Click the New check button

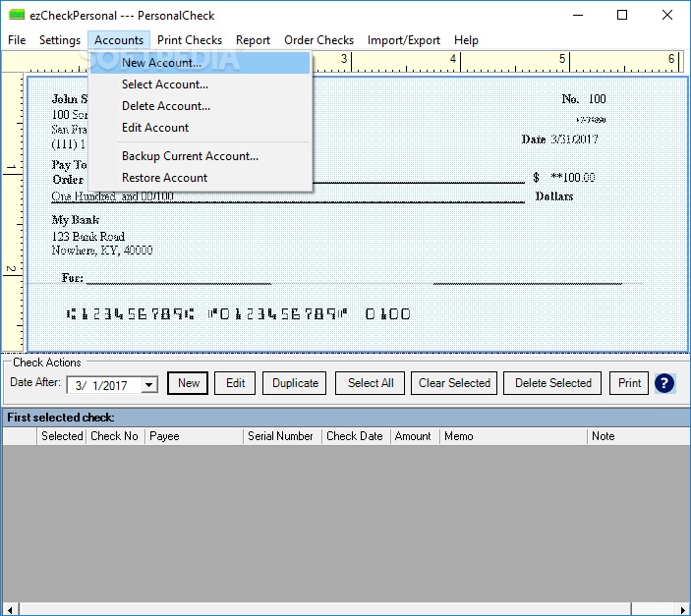click(x=188, y=383)
